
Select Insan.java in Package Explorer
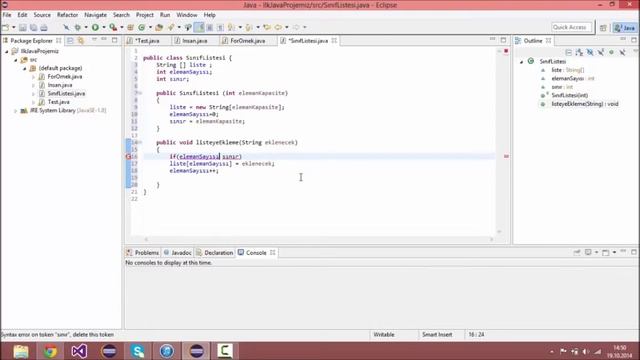tap(60, 85)
